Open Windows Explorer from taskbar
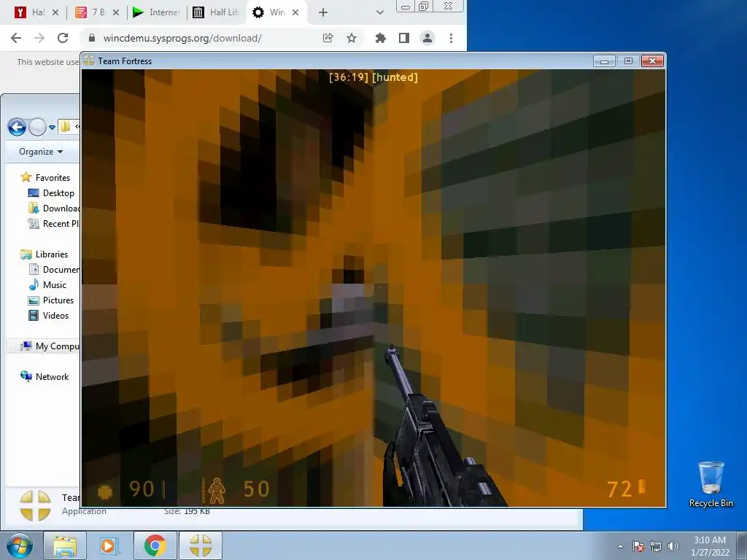Screen dimensions: 747x560 coord(65,545)
